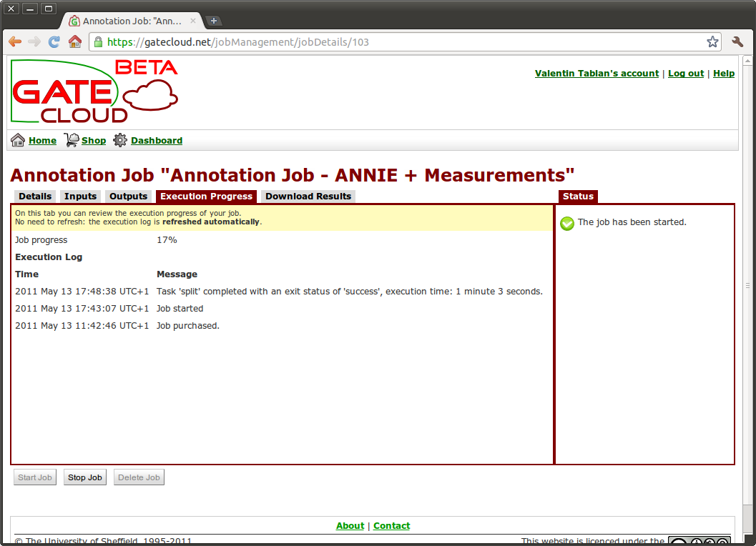The image size is (756, 546).
Task: Open a new tab with plus button
Action: [x=214, y=21]
